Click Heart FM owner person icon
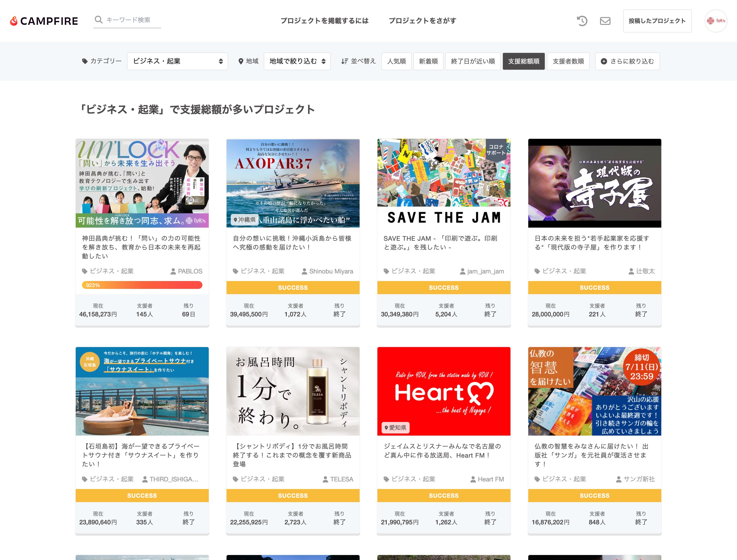Image resolution: width=737 pixels, height=560 pixels. 473,479
